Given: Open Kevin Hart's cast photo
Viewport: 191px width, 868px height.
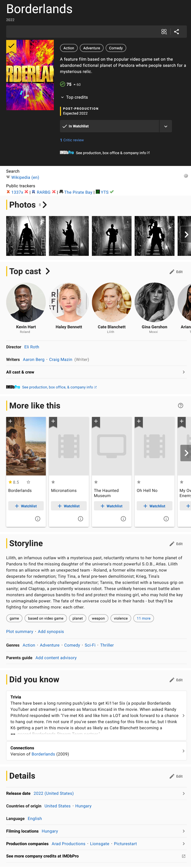Looking at the screenshot, I should 26,302.
